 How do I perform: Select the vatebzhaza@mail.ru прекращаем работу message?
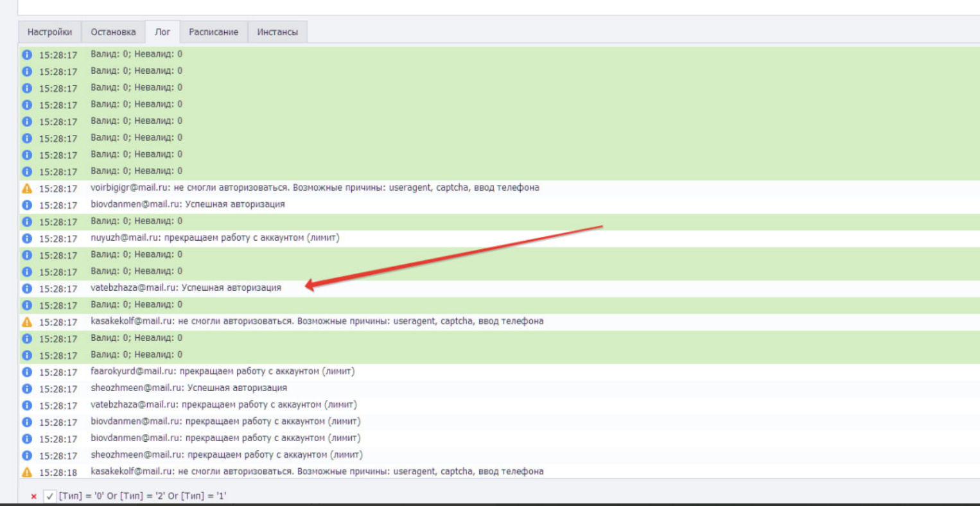(223, 405)
